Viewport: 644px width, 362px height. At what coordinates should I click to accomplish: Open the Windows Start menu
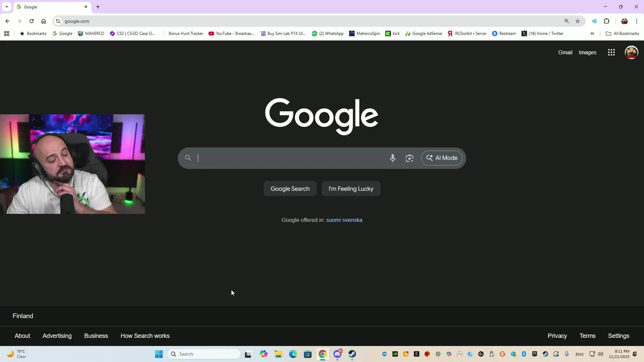(159, 354)
